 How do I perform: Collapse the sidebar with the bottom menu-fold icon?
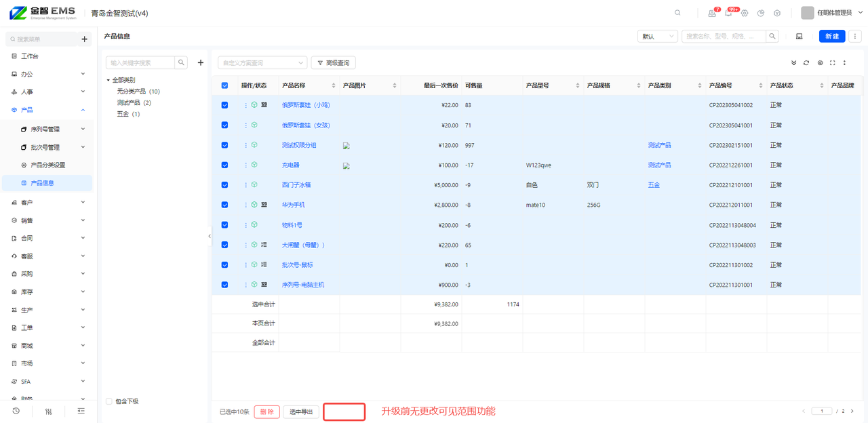pyautogui.click(x=81, y=411)
